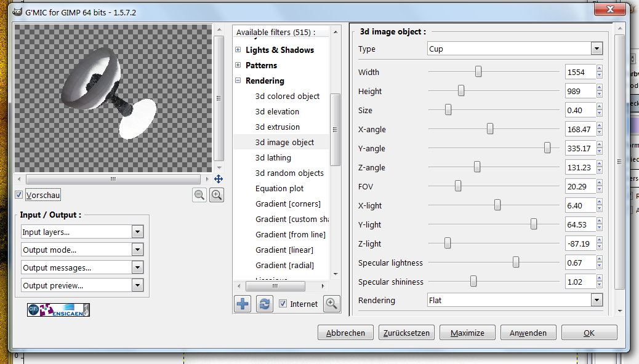Viewport: 639px width, 364px height.
Task: Decrease FOV using stepper down arrow
Action: [x=600, y=190]
